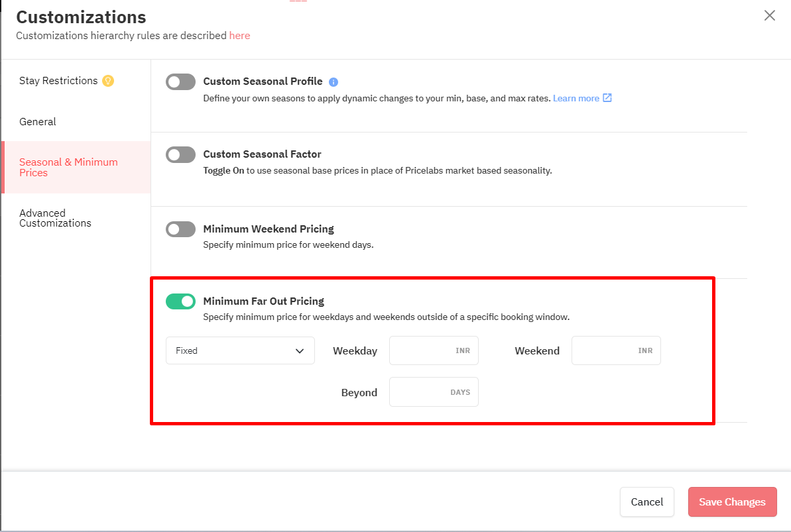
Task: Click the external link icon beside Learn more
Action: pos(607,98)
